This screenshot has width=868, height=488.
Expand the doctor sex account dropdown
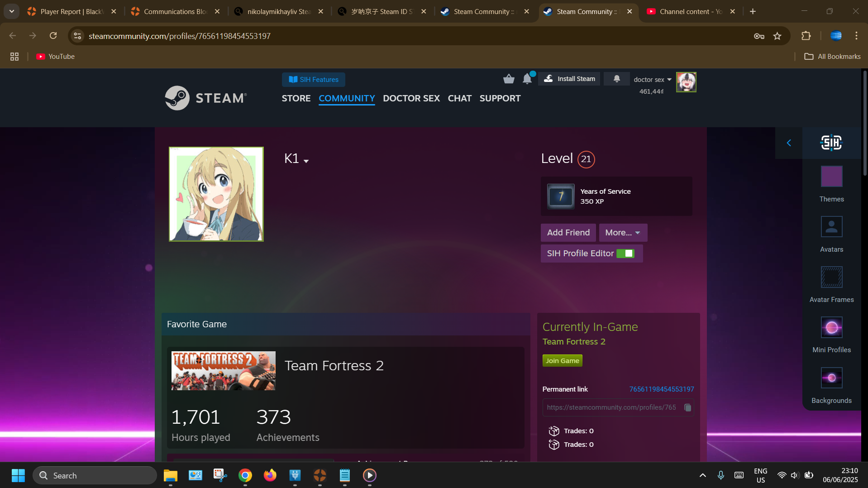(653, 79)
